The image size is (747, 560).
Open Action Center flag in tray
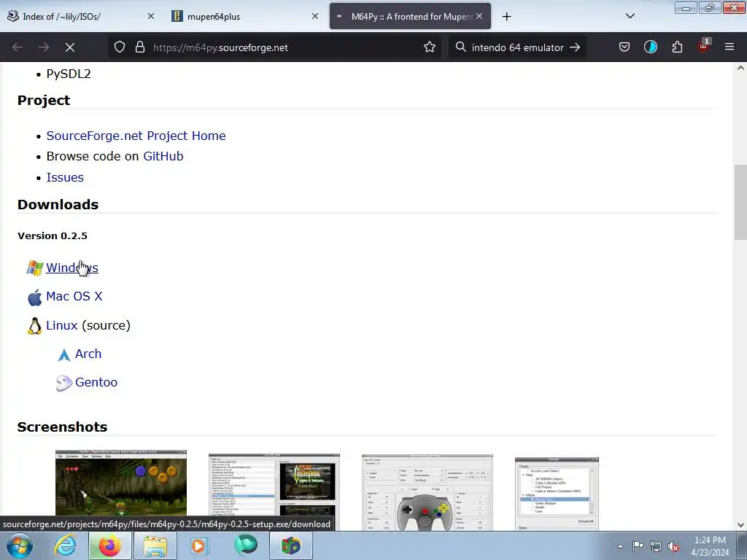pos(638,546)
